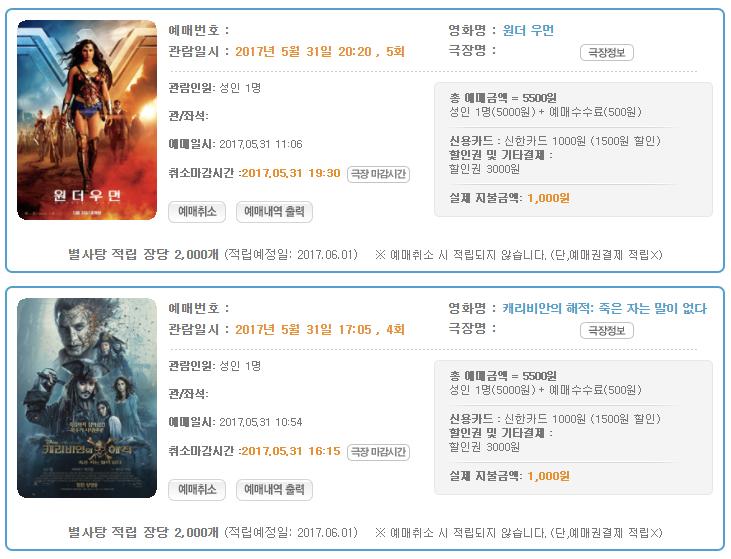Image resolution: width=731 pixels, height=559 pixels.
Task: Click 극장정보 button for 원더 우먼 booking
Action: coord(607,52)
